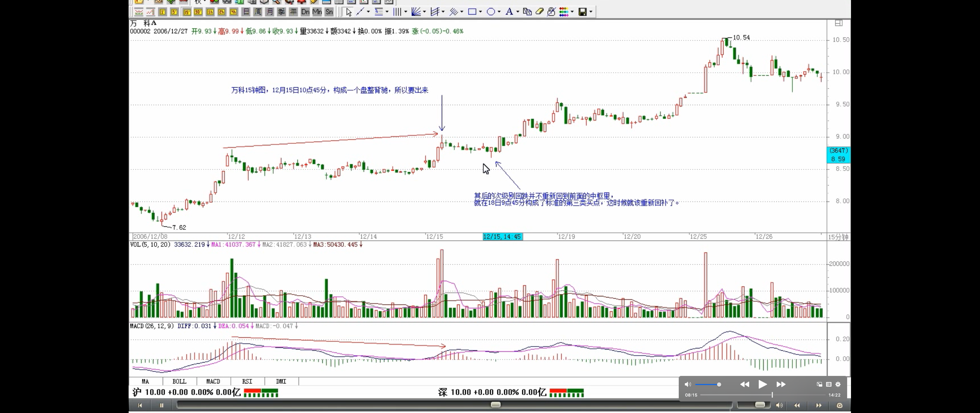980x413 pixels.
Task: Expand the save icon dropdown arrow
Action: coord(591,12)
